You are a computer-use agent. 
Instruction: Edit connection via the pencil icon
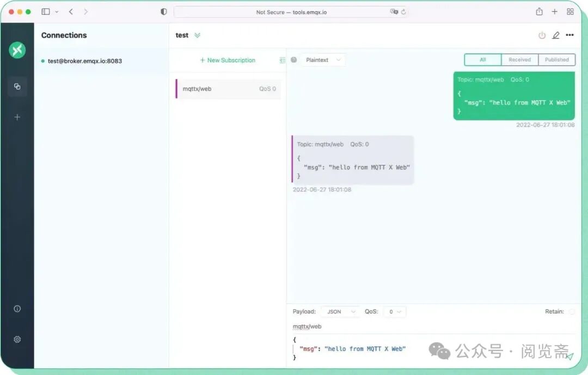(x=556, y=35)
